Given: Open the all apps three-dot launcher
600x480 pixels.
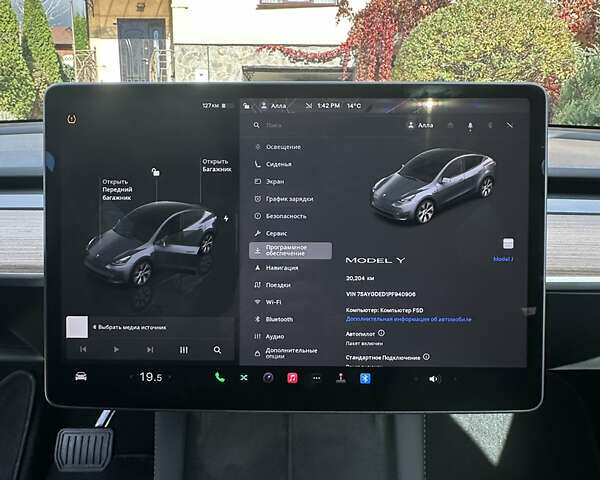Looking at the screenshot, I should 316,378.
